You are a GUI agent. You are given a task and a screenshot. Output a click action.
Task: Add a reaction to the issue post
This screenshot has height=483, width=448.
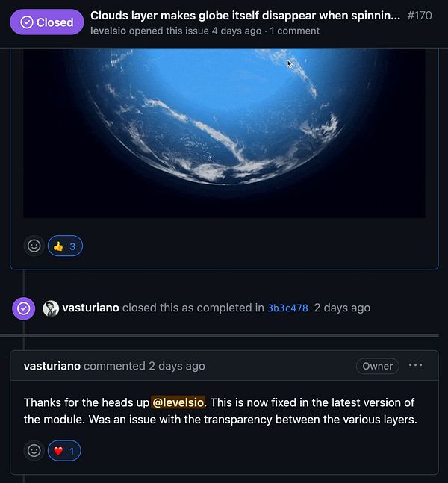34,246
